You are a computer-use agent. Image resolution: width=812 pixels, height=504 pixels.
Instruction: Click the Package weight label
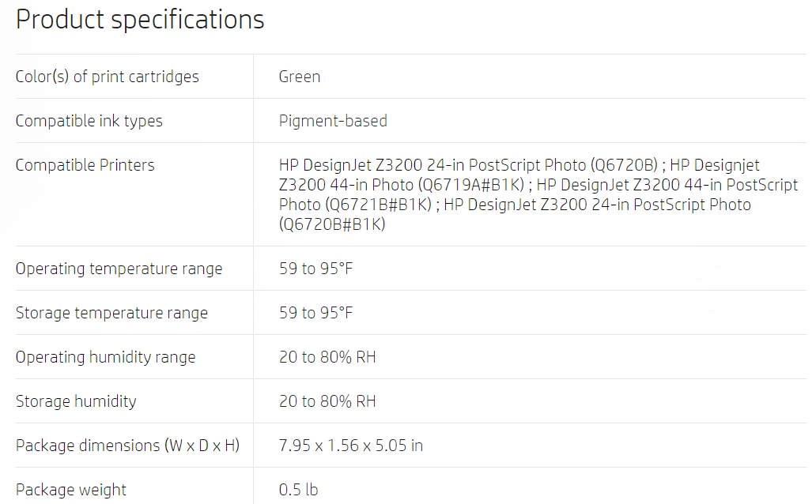click(x=70, y=490)
